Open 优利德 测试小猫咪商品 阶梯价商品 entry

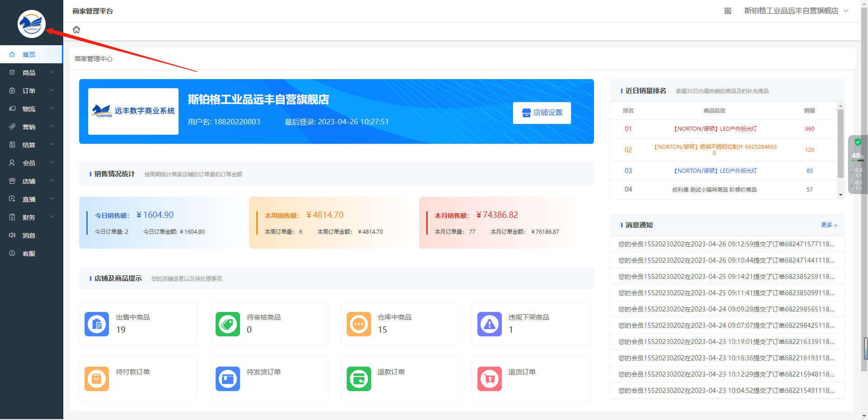click(714, 190)
